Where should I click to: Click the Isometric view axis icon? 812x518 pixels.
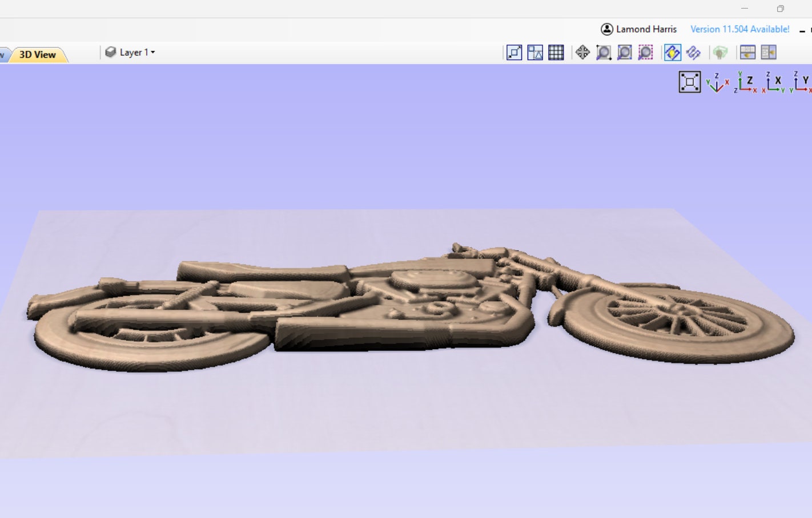tap(716, 82)
